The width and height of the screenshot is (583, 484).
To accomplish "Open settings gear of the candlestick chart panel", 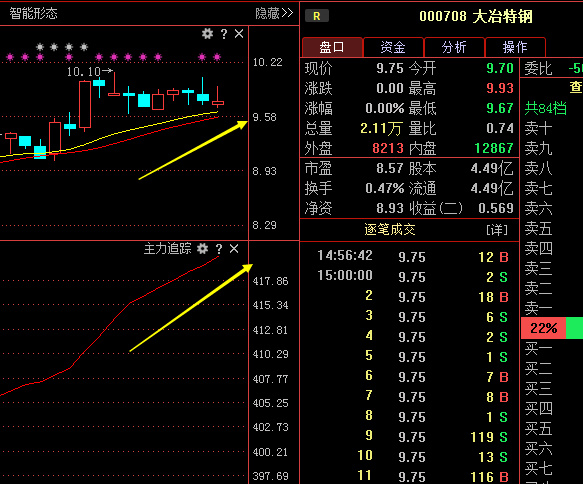I will click(207, 34).
